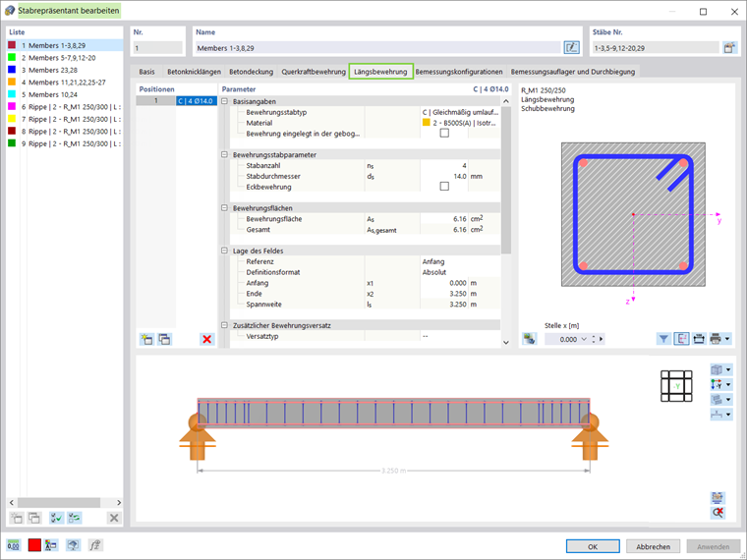Screen dimensions: 747x560
Task: Click the section info icon left of Stelle x
Action: point(529,339)
